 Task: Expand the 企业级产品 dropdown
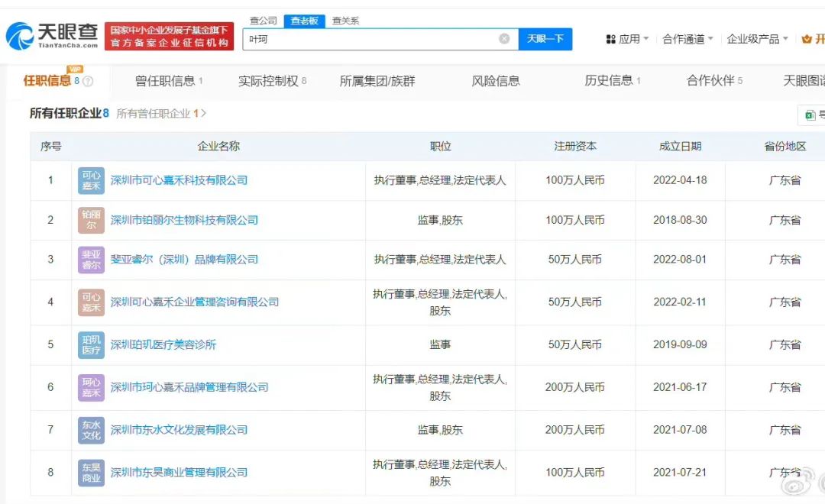point(757,39)
